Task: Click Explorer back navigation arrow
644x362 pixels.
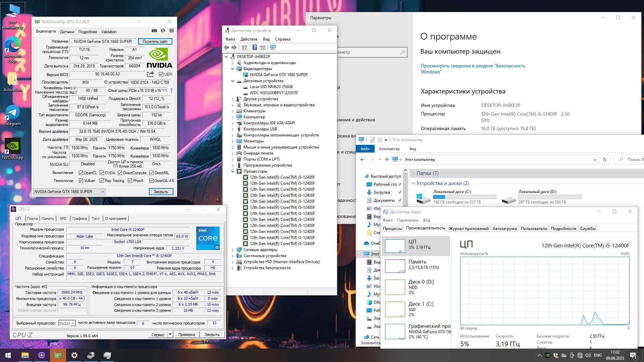Action: click(x=362, y=160)
